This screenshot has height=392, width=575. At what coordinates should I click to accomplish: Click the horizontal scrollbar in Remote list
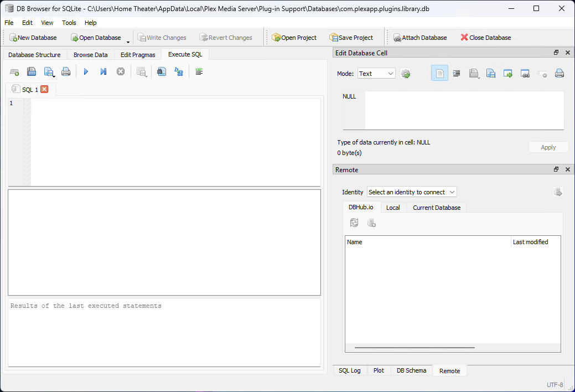click(415, 348)
